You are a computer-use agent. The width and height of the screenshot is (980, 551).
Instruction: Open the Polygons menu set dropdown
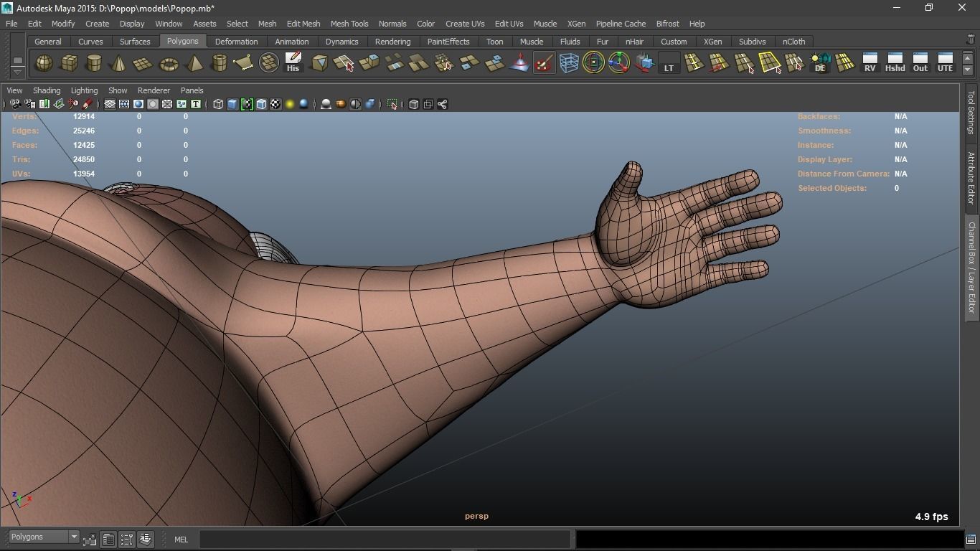click(x=44, y=537)
